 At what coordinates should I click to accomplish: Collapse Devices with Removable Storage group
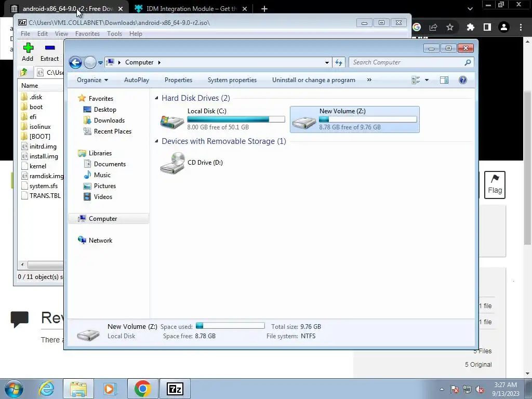coord(156,141)
